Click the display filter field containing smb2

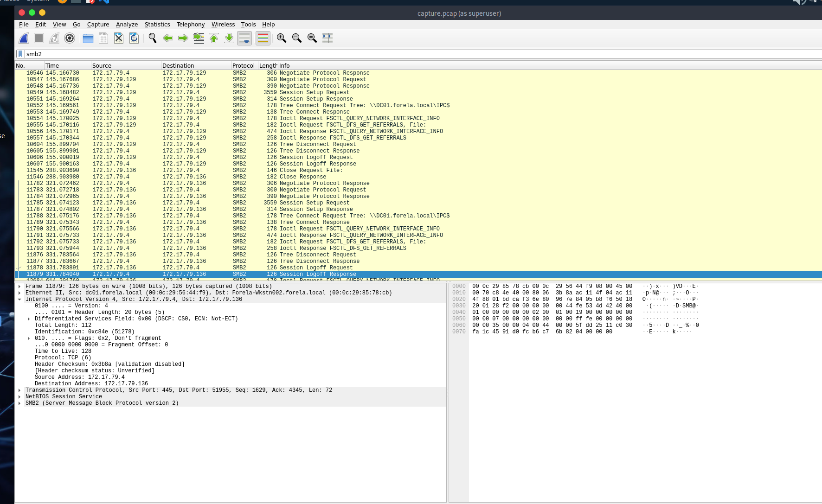[422, 54]
